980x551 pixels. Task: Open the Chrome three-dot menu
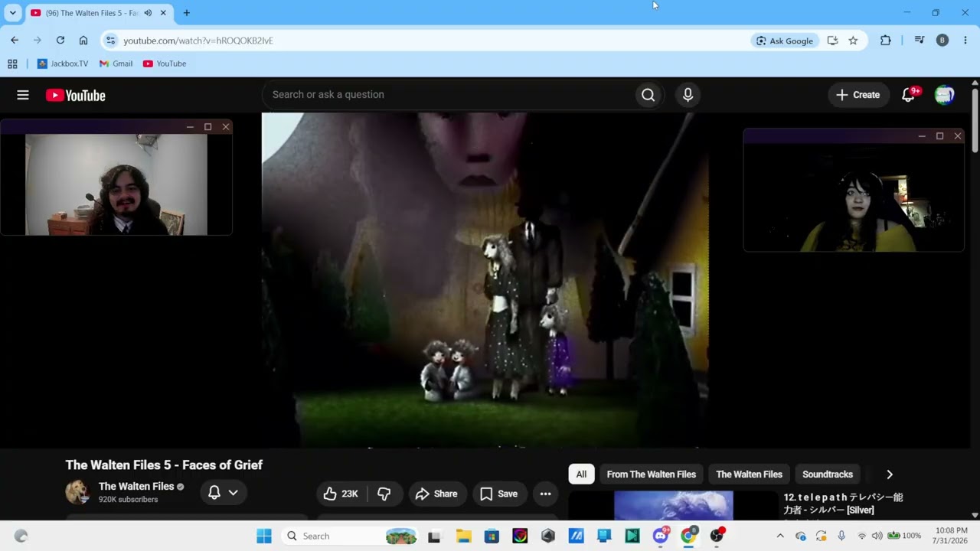965,41
